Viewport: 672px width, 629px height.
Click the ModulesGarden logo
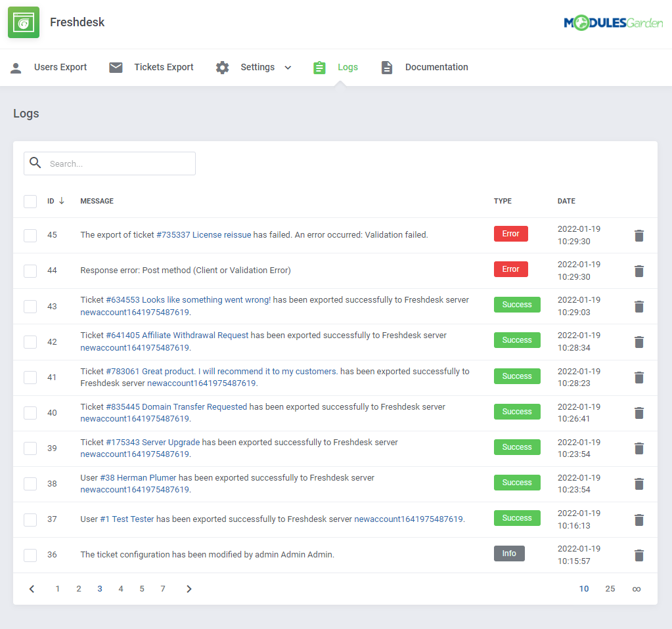pos(614,23)
